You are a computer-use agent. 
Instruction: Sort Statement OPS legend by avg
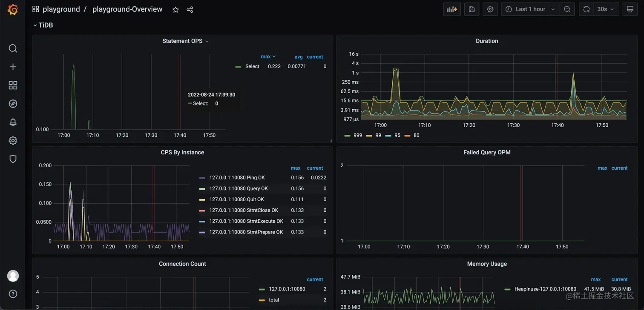click(299, 57)
